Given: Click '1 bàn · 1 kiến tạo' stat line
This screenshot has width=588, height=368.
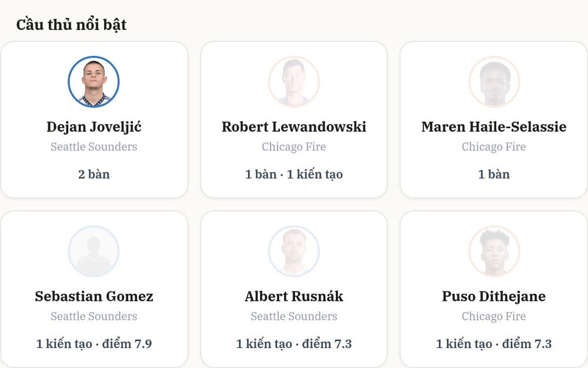Looking at the screenshot, I should point(294,174).
